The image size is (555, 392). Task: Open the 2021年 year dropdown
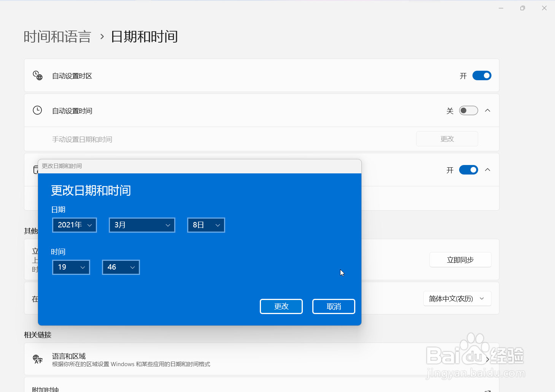click(x=74, y=225)
